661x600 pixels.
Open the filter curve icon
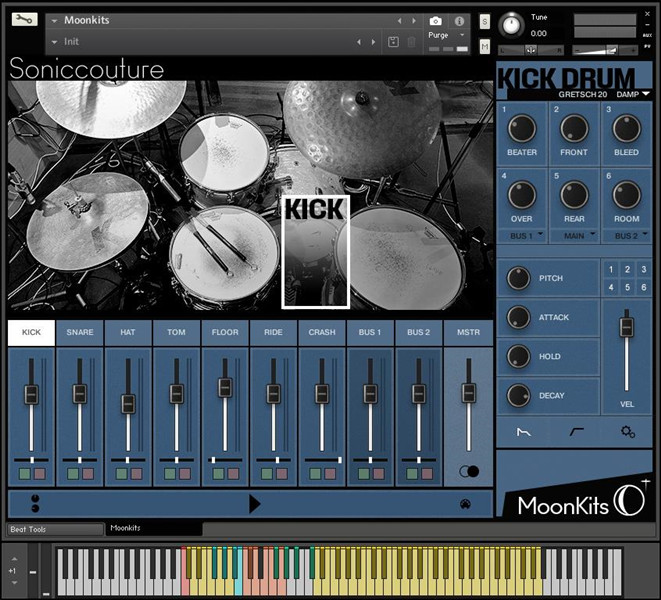[575, 432]
